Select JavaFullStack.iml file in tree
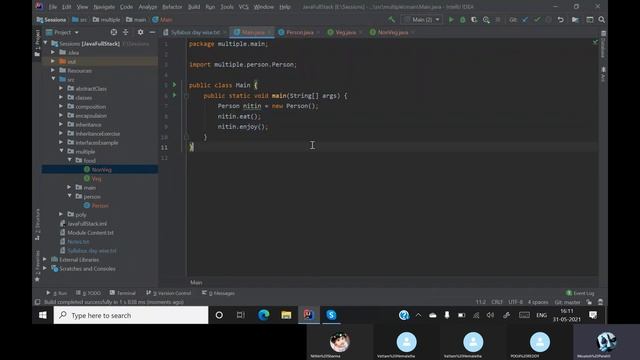The height and width of the screenshot is (360, 640). coord(87,223)
